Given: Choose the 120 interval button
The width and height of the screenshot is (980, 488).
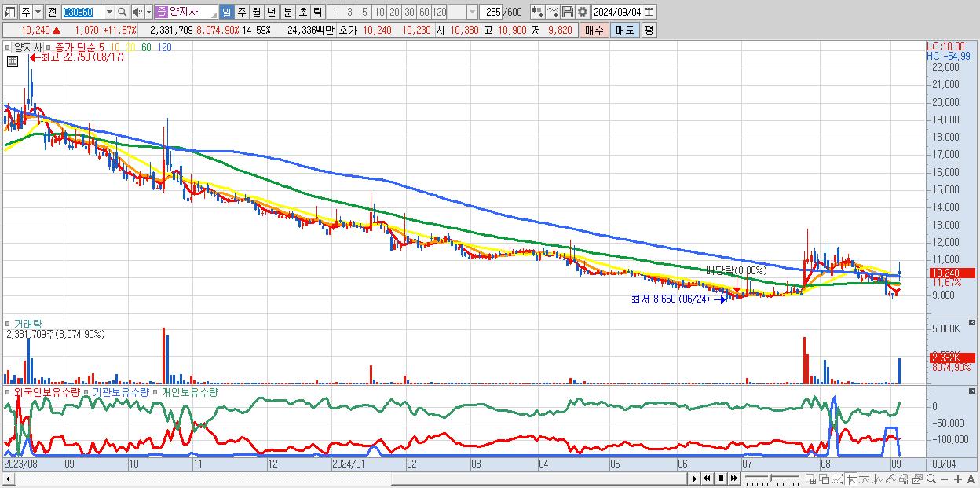Looking at the screenshot, I should 440,12.
